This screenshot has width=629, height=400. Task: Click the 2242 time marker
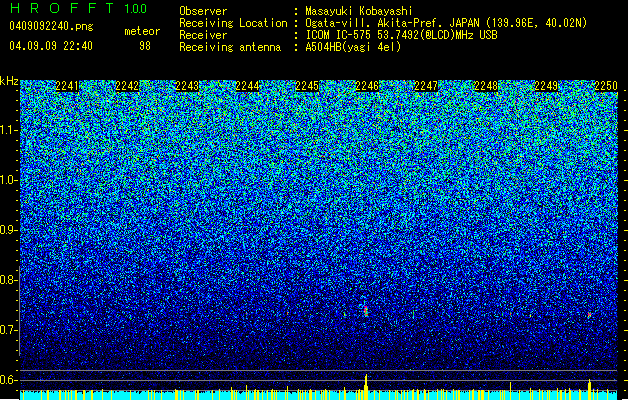(127, 86)
